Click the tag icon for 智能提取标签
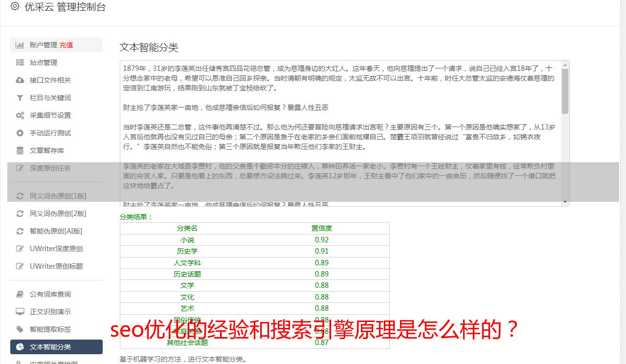The width and height of the screenshot is (626, 364). (x=20, y=329)
